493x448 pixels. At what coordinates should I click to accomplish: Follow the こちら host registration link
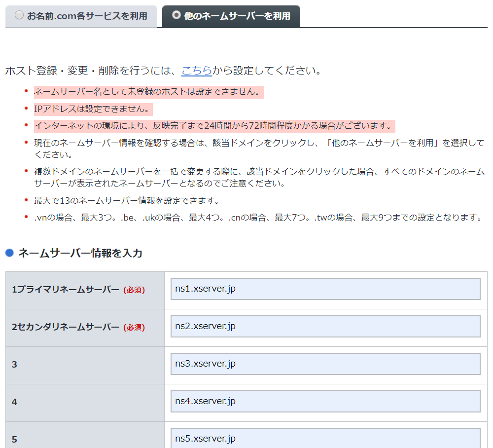197,71
